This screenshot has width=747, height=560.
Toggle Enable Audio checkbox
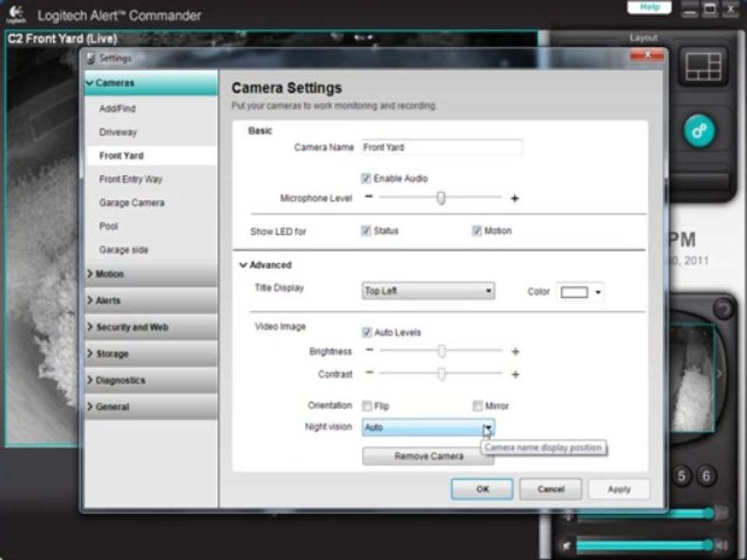(x=366, y=179)
